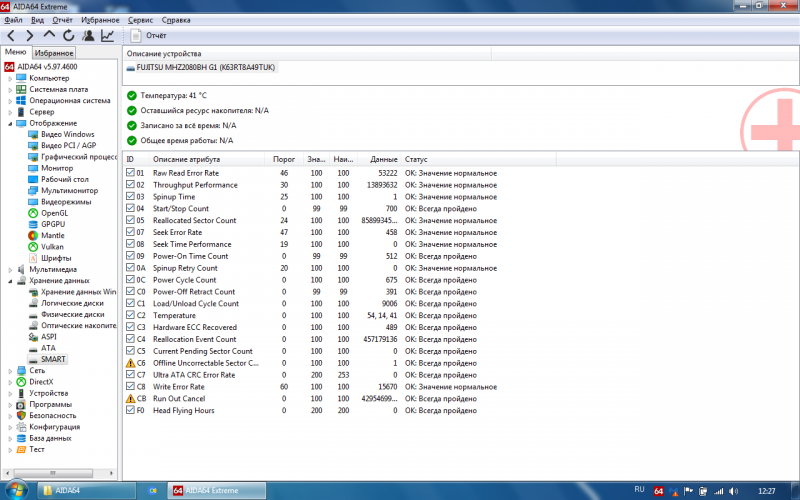
Task: Click the Отчёт report button
Action: [x=142, y=36]
